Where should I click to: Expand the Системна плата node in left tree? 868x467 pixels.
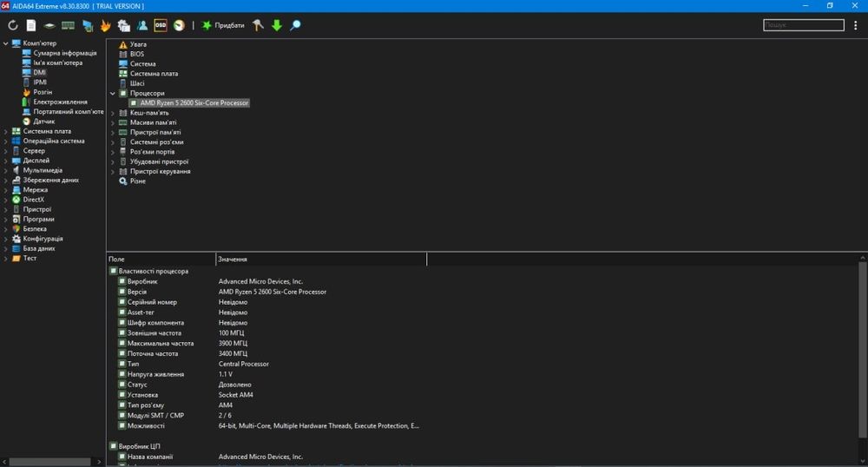(6, 132)
